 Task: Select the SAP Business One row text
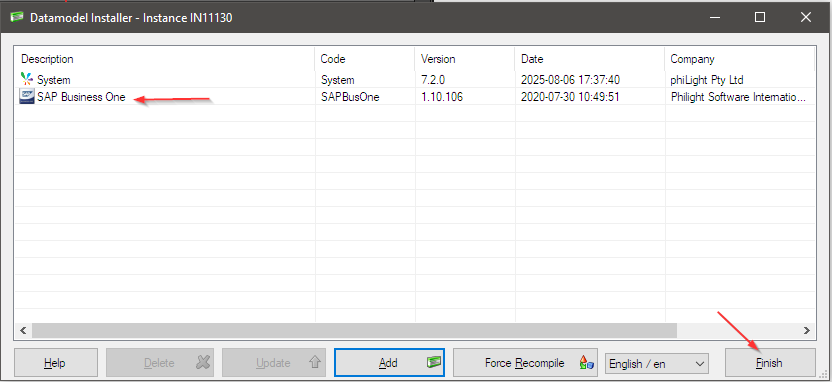[x=81, y=97]
